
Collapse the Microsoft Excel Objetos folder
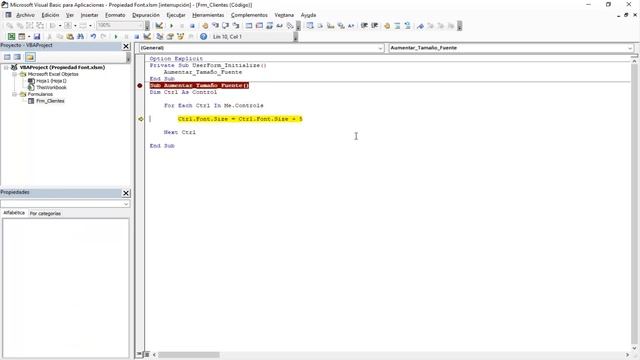tap(14, 74)
